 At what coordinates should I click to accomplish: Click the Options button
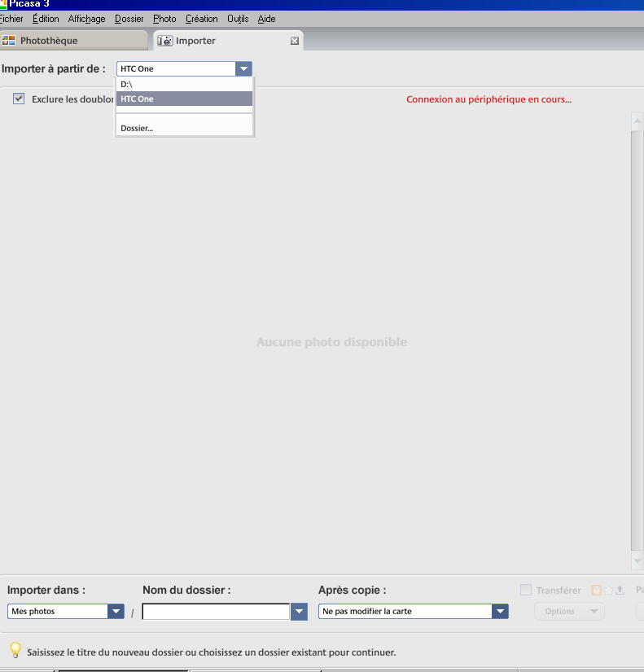tap(568, 611)
